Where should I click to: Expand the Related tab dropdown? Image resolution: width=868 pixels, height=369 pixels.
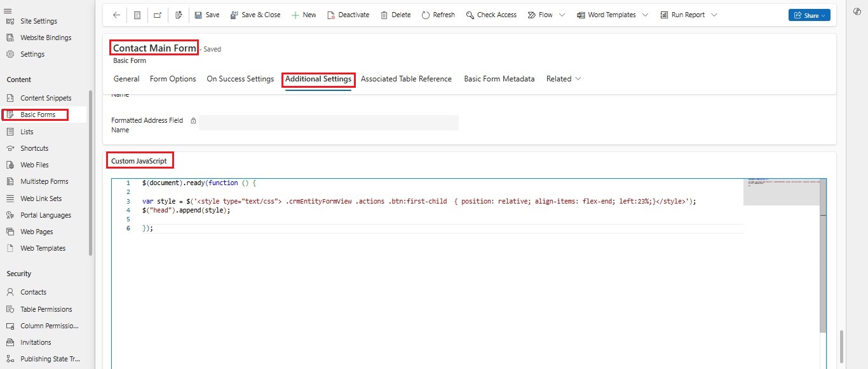click(x=564, y=79)
